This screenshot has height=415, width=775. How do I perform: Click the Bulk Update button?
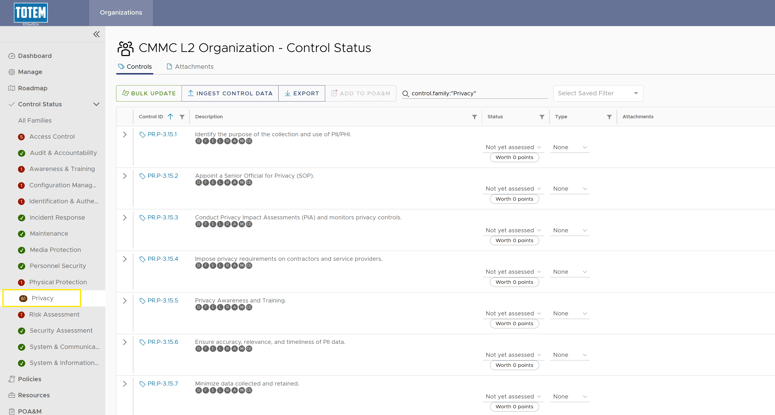pyautogui.click(x=149, y=93)
